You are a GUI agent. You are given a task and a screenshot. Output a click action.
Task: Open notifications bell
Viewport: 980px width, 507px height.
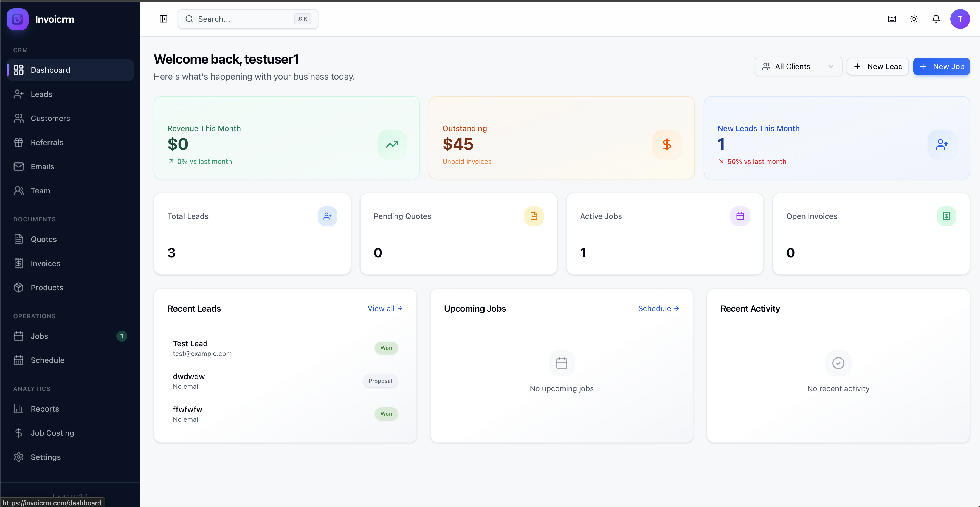(x=936, y=19)
